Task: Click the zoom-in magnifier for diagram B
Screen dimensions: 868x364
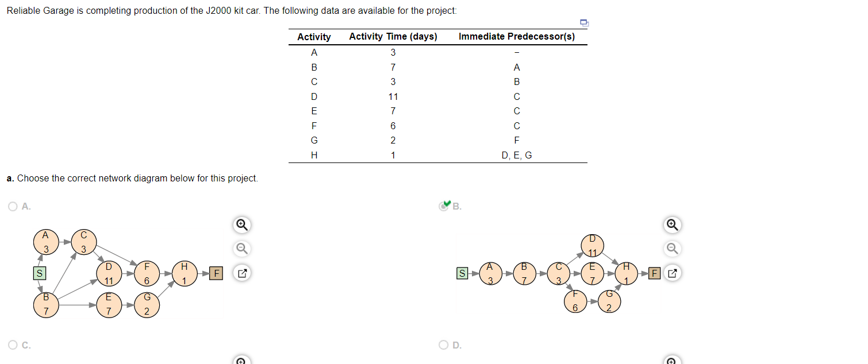Action: (672, 225)
